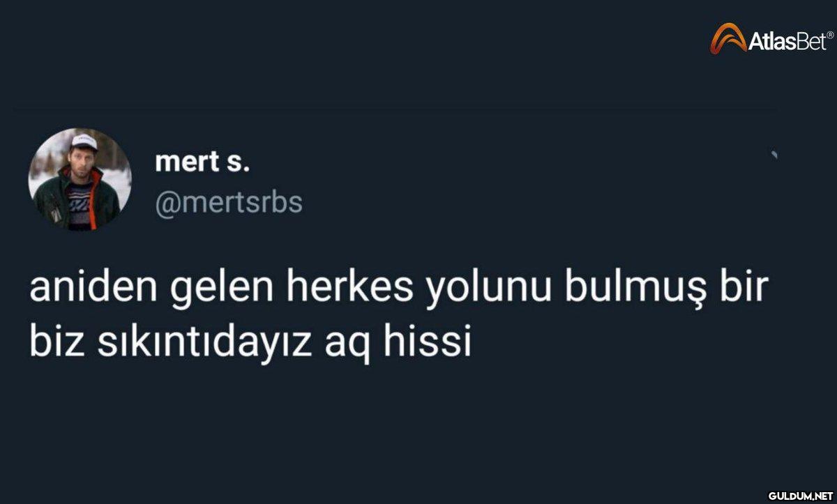Image resolution: width=837 pixels, height=504 pixels.
Task: Click the orange AtlasBet arc logo icon
Action: coord(728,38)
